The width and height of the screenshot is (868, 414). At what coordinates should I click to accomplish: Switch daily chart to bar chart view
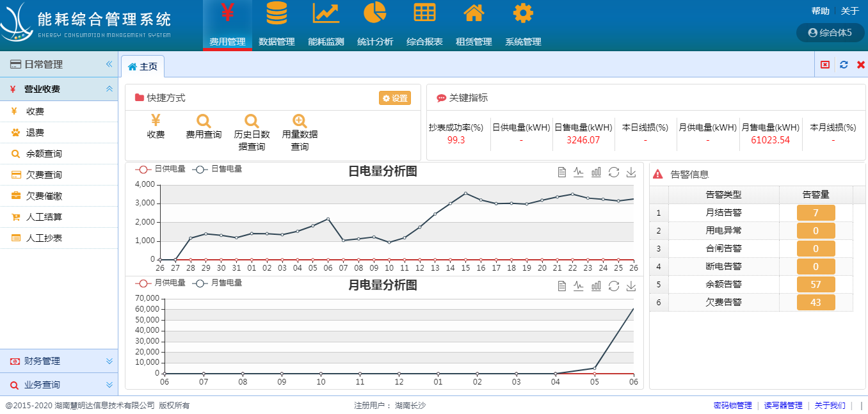(596, 172)
